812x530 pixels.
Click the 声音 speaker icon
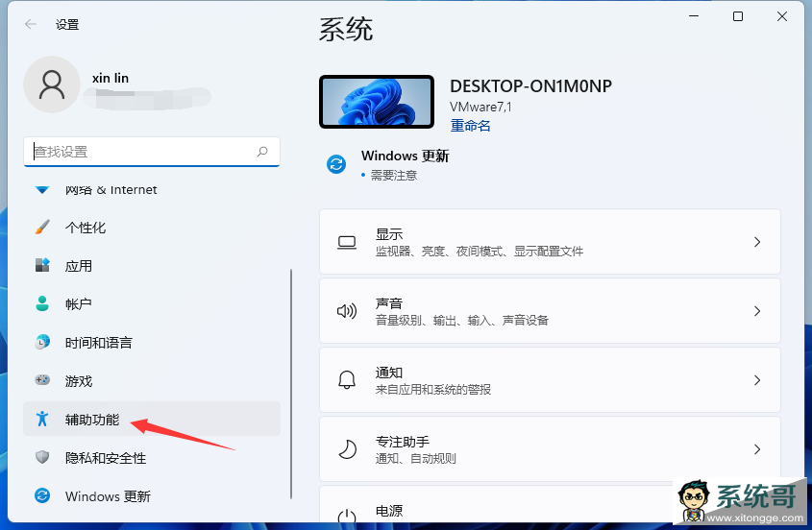point(347,311)
